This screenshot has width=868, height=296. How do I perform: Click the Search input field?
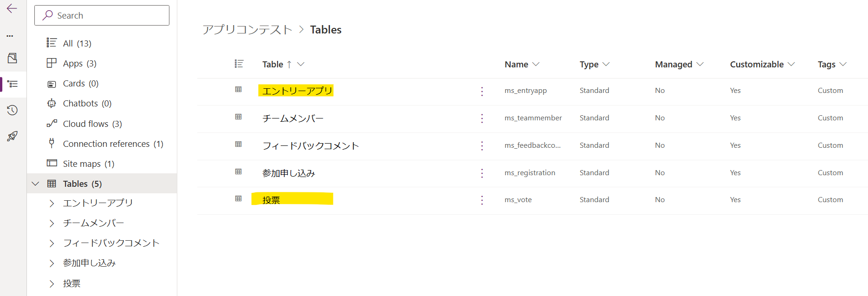tap(102, 15)
